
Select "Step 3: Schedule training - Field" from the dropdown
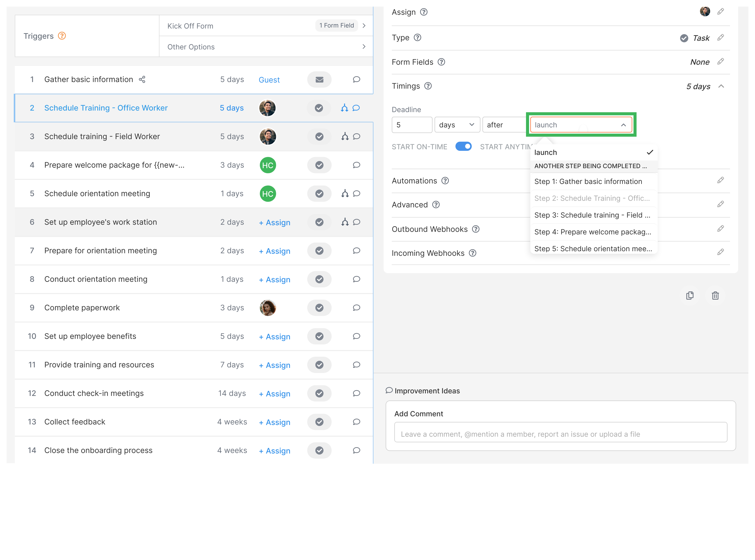(592, 215)
